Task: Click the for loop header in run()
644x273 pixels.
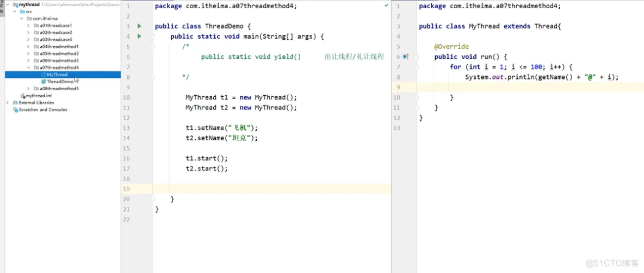Action: tap(511, 67)
